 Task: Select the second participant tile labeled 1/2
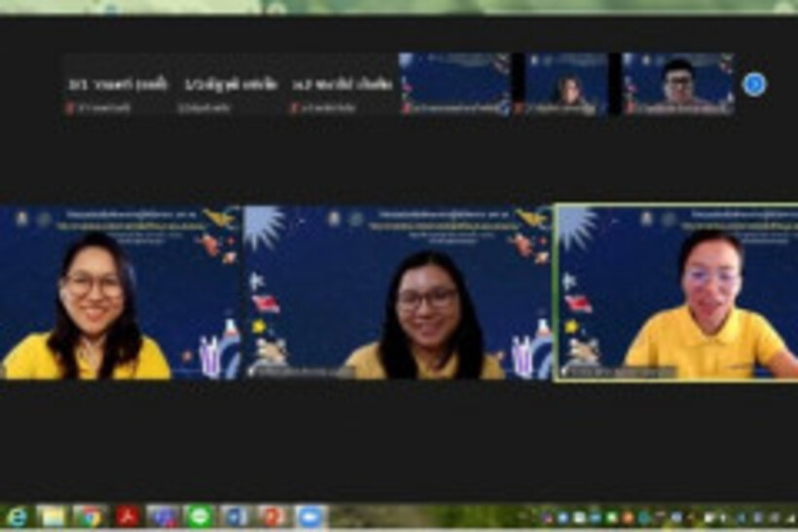tap(230, 85)
